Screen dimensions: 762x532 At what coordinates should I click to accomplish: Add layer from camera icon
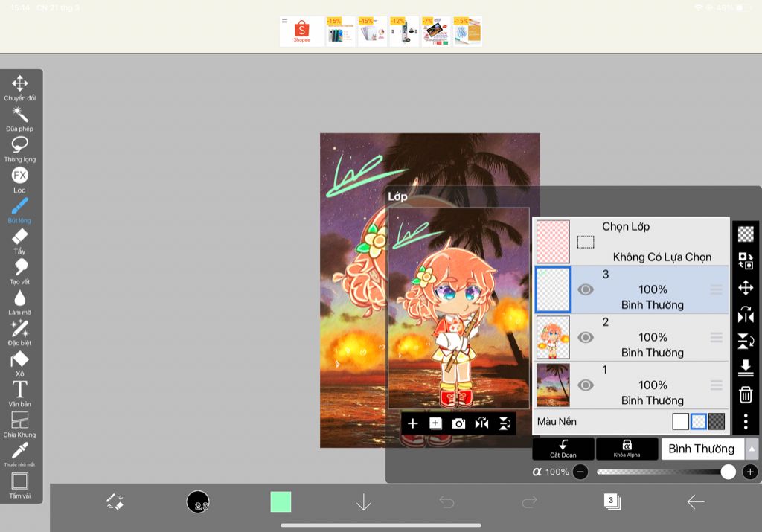coord(458,423)
